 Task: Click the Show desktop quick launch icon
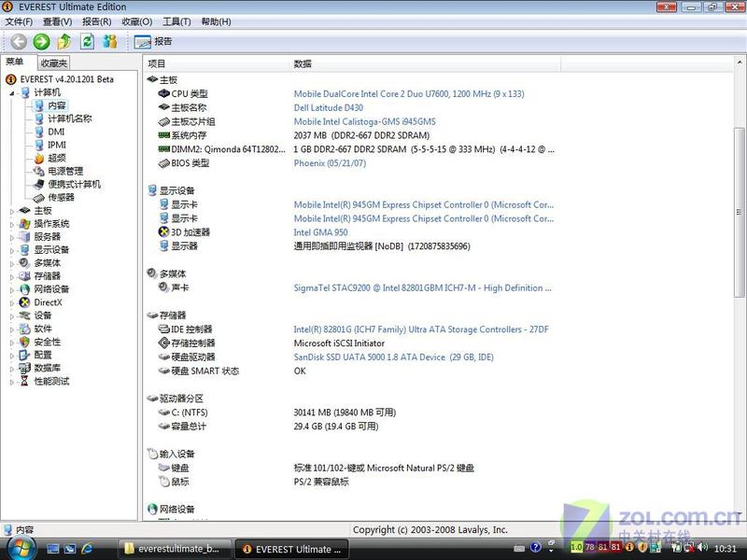coord(52,549)
